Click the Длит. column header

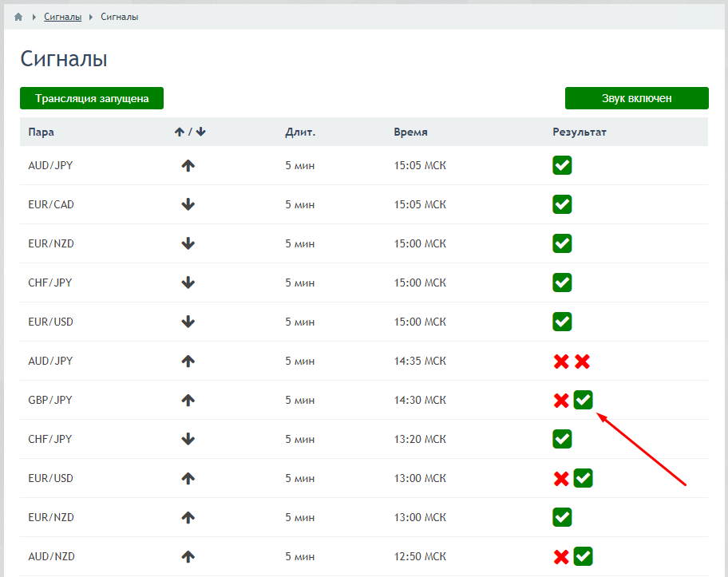click(x=300, y=132)
